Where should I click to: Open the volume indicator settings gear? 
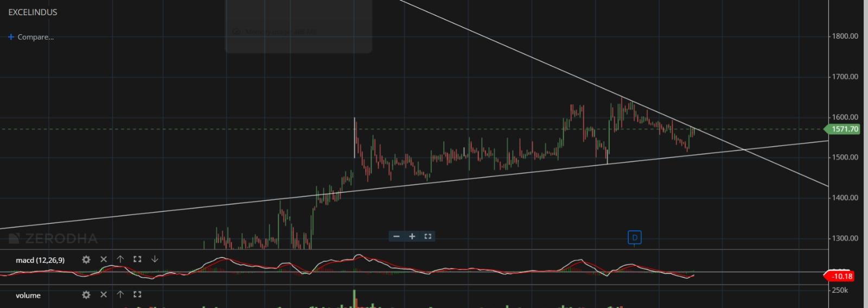(86, 294)
